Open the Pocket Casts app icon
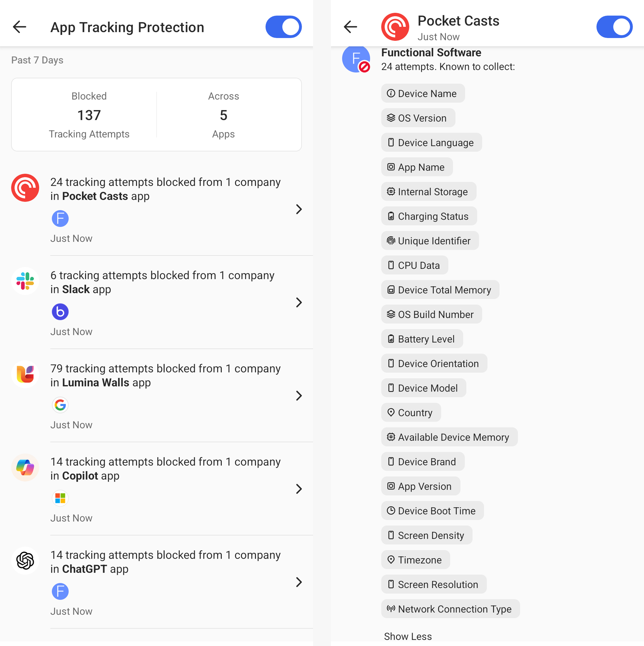Viewport: 644px width, 646px height. [x=25, y=188]
